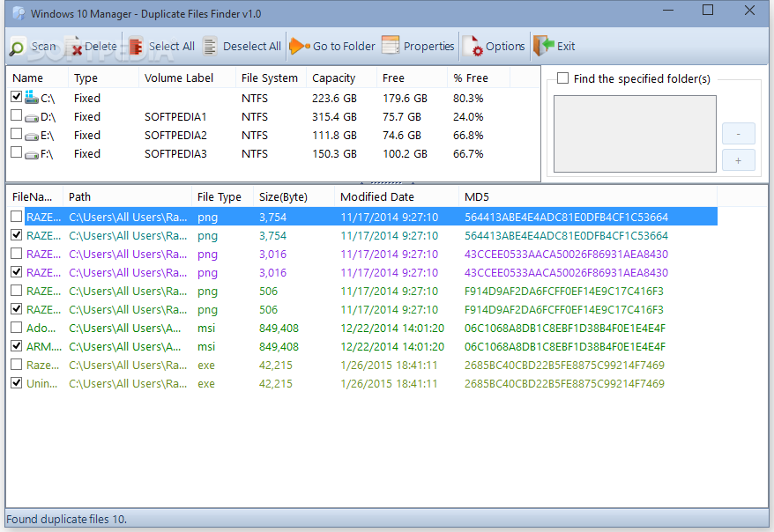This screenshot has width=774, height=532.
Task: Check the F:\ drive checkbox
Action: coord(16,153)
